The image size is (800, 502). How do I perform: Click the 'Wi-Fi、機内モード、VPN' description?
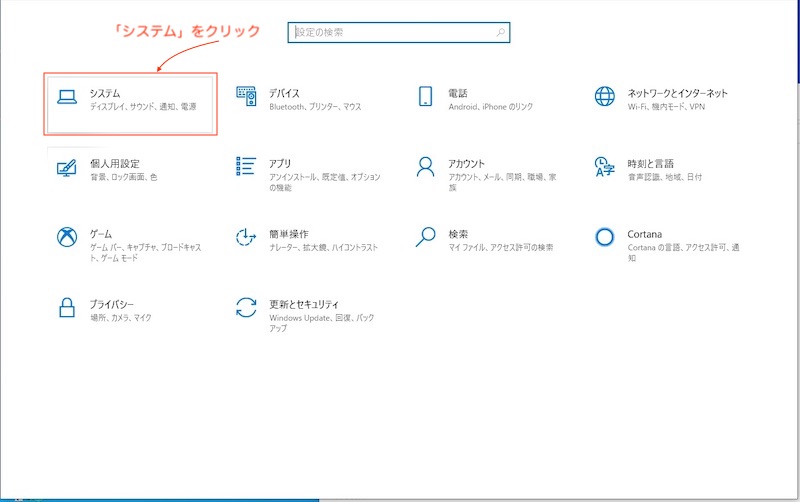click(666, 107)
